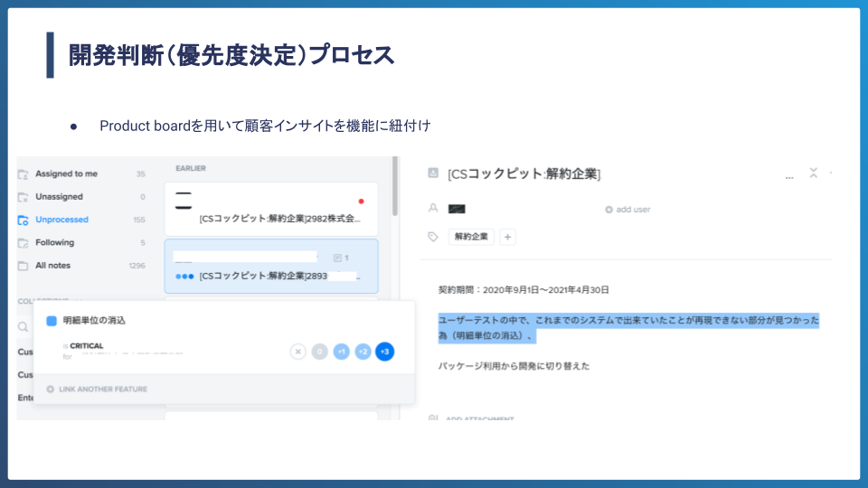Image resolution: width=868 pixels, height=488 pixels.
Task: Click the 解約企業 tag chip
Action: tap(471, 237)
